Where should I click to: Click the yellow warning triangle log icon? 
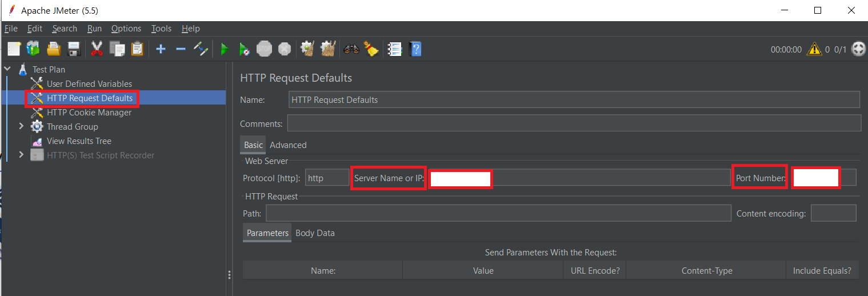814,50
